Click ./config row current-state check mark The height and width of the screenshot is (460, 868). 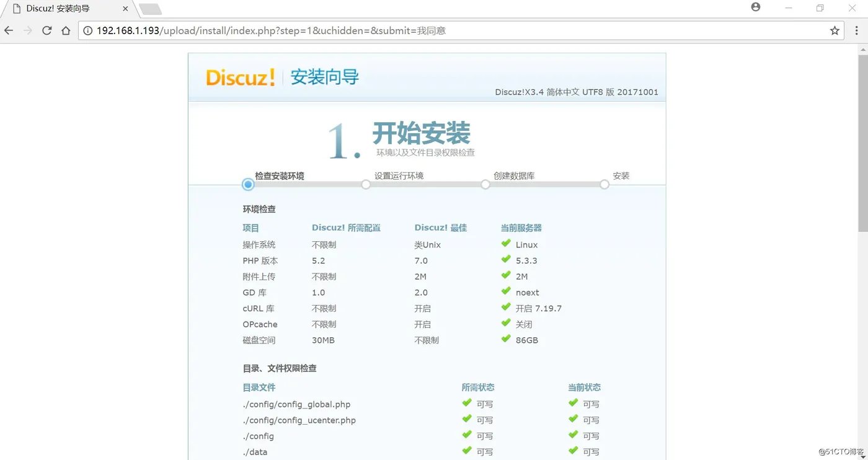(573, 435)
